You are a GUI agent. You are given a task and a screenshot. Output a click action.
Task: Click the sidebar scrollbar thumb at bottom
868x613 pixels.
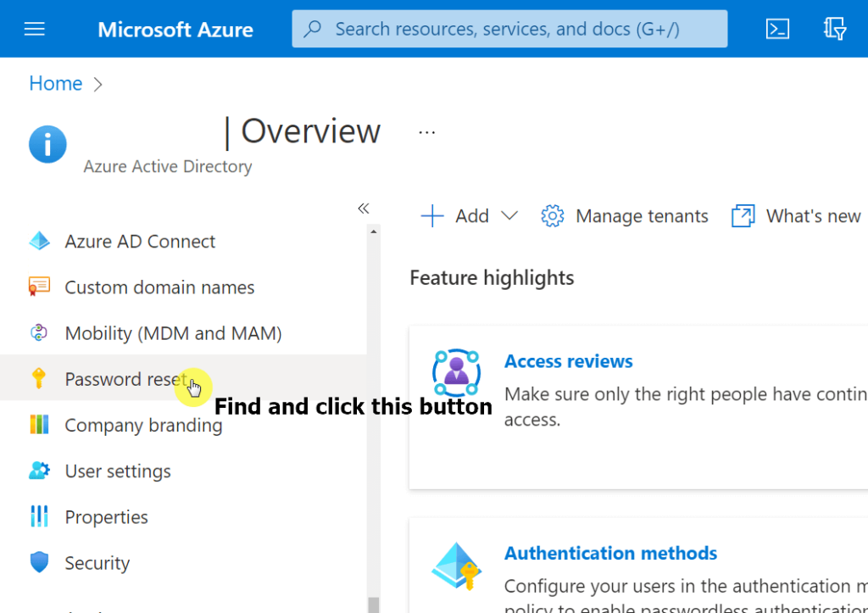coord(374,605)
